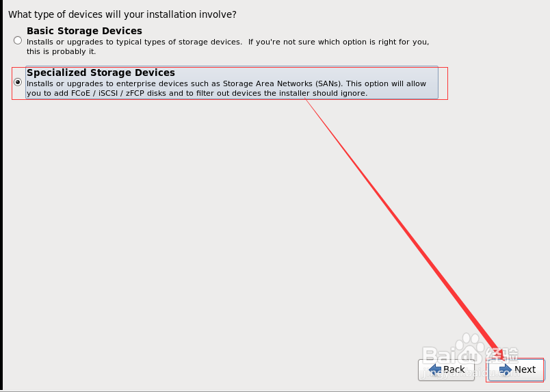Click the bold "Specialized Storage Devices" title

point(101,73)
